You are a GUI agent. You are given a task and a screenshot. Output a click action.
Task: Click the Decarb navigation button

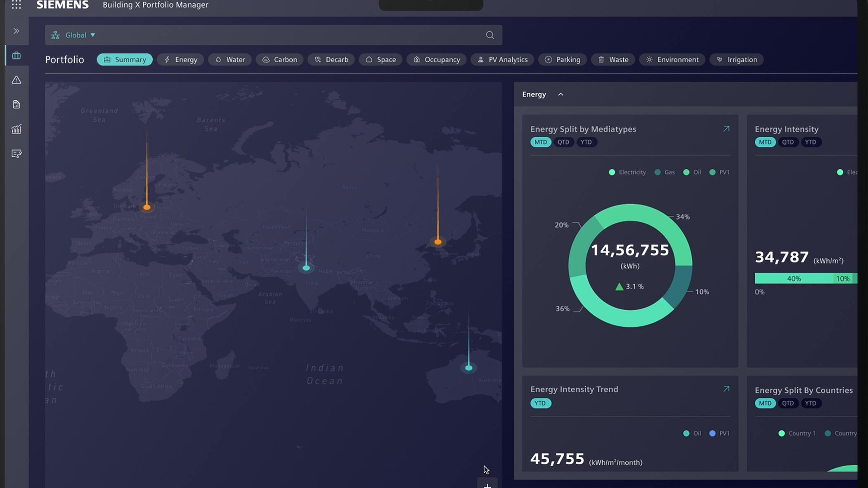tap(331, 59)
